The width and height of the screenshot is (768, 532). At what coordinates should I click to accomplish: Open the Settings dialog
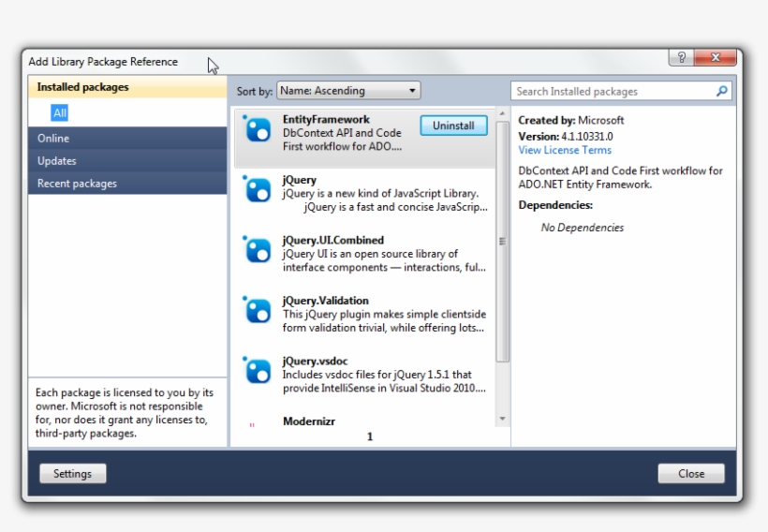72,474
